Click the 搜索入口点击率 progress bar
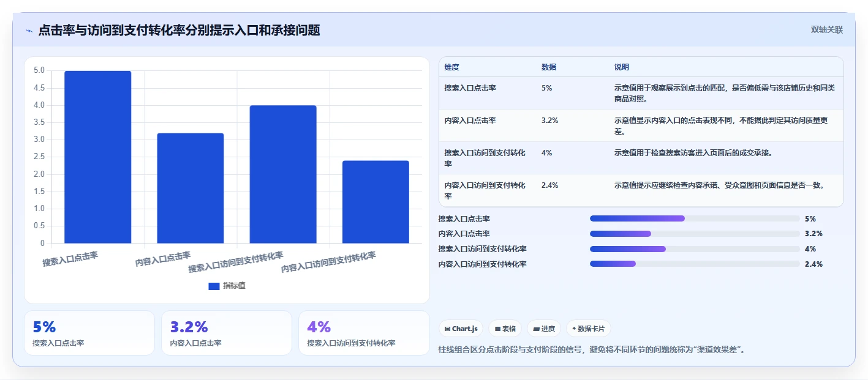868x380 pixels. 695,218
